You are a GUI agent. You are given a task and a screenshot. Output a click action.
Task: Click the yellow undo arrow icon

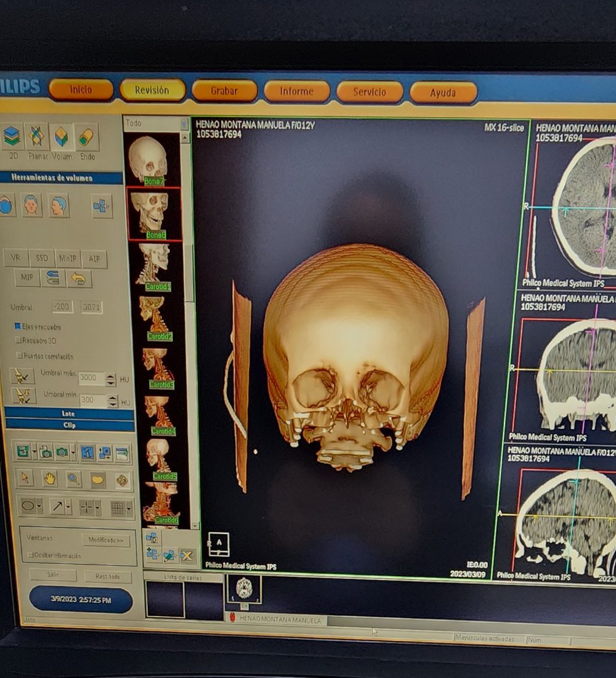[x=78, y=279]
